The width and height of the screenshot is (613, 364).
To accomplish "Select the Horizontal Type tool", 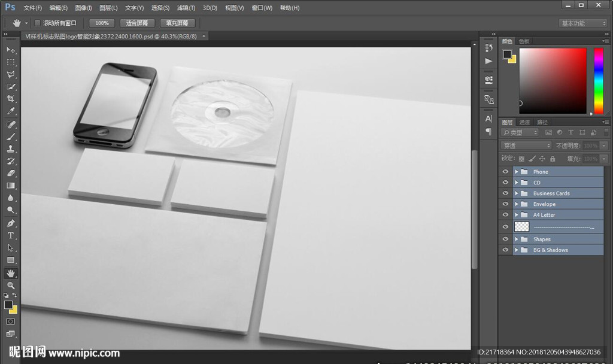I will coord(11,235).
